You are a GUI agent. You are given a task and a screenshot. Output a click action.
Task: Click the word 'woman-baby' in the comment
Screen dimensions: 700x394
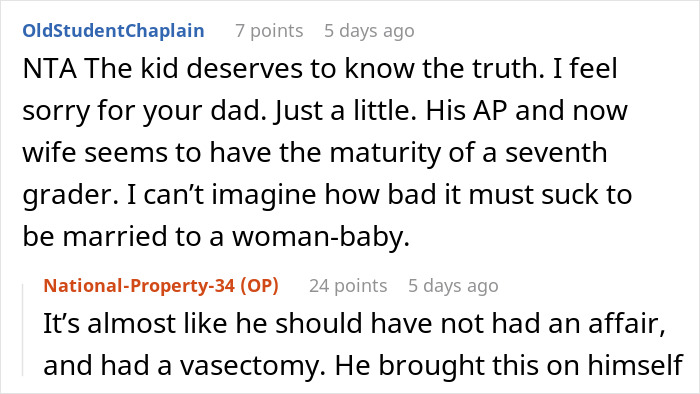click(321, 236)
